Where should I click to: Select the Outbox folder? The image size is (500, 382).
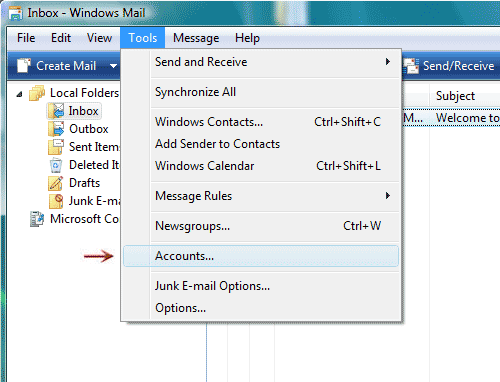[89, 129]
